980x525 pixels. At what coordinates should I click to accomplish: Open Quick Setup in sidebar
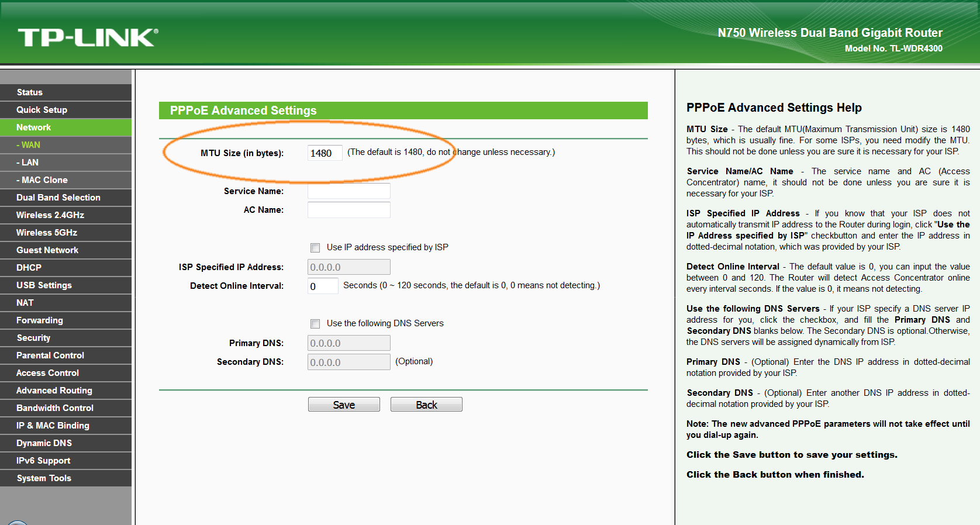65,110
